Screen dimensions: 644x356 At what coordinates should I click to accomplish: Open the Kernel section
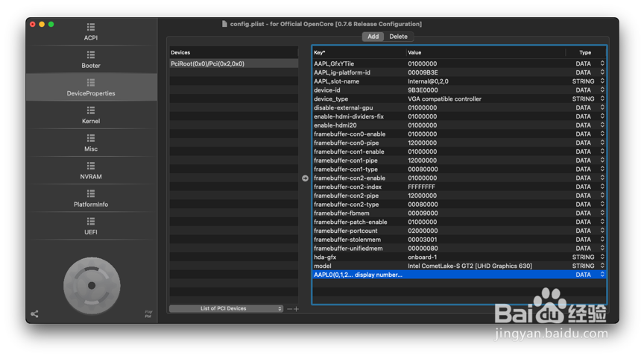click(x=91, y=115)
